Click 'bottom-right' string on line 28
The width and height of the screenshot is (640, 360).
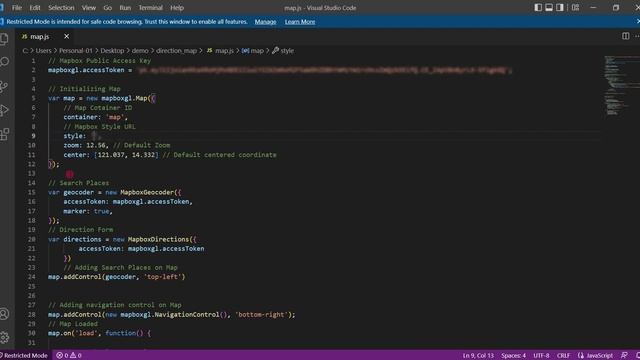pos(262,315)
